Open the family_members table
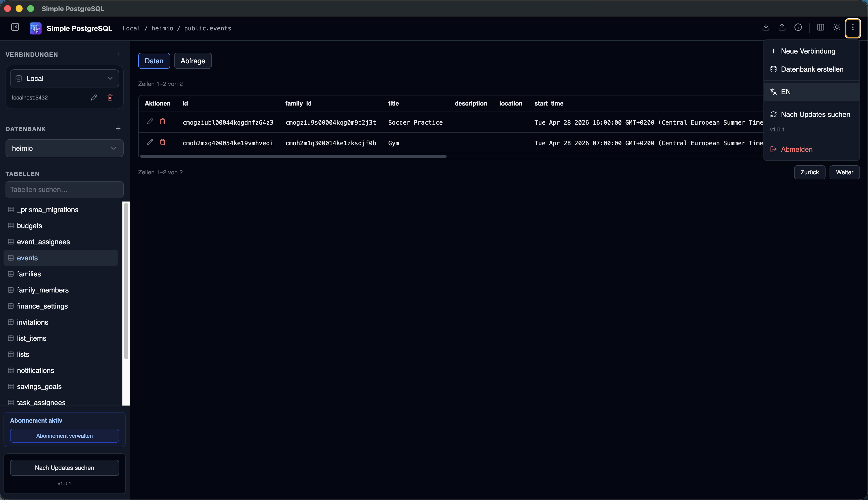The height and width of the screenshot is (500, 868). pyautogui.click(x=61, y=290)
